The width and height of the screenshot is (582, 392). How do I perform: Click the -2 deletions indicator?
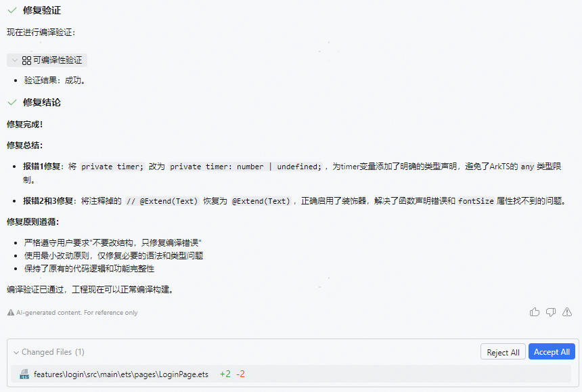(242, 374)
